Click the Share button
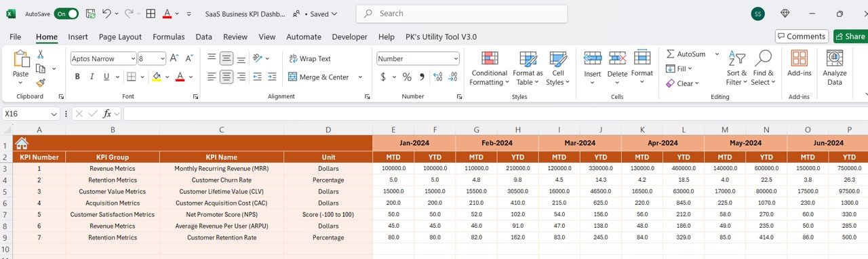Screen dimensions: 868x259 tap(850, 37)
